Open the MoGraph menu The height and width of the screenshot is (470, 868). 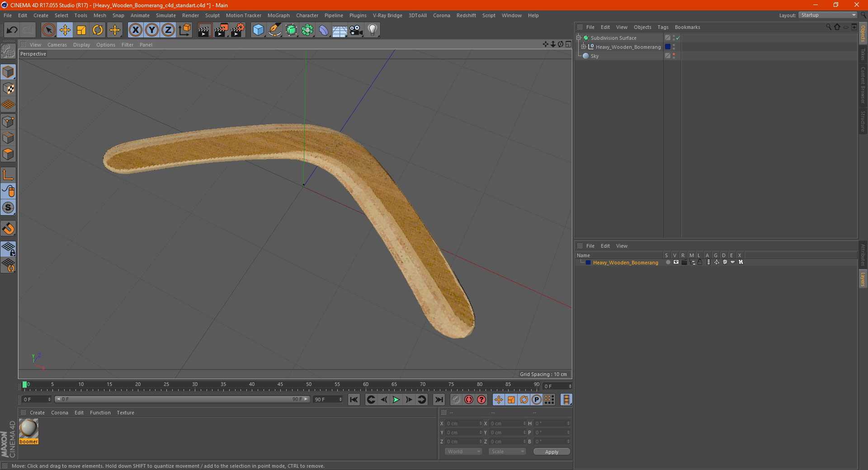click(x=278, y=15)
